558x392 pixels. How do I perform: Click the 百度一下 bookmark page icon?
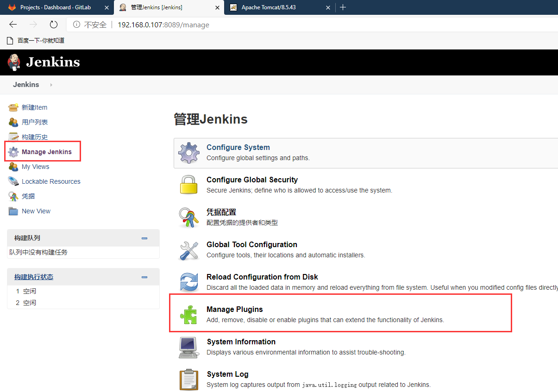pos(10,41)
